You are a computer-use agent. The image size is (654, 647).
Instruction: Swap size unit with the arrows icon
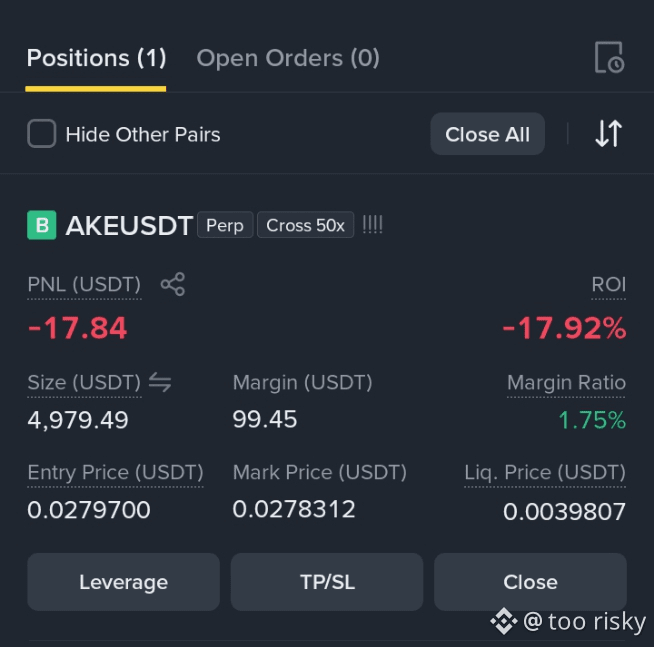coord(160,382)
